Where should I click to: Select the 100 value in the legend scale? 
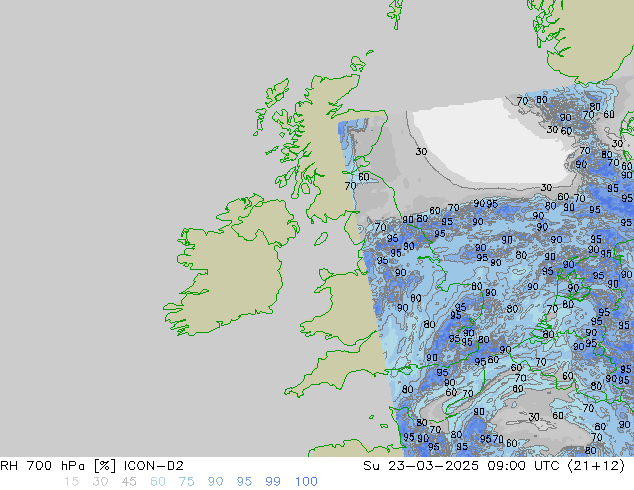(x=306, y=482)
